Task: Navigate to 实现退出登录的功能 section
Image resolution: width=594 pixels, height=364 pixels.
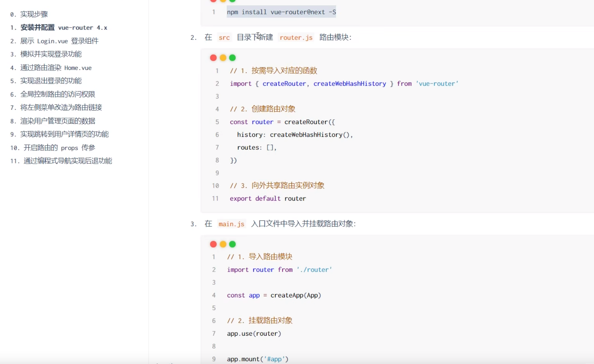Action: [51, 81]
